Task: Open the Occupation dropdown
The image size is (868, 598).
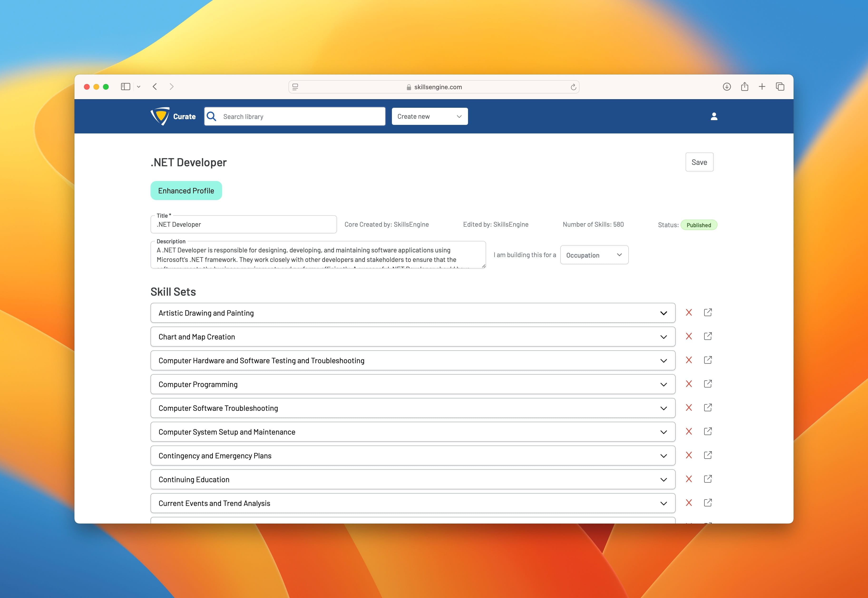Action: [594, 255]
